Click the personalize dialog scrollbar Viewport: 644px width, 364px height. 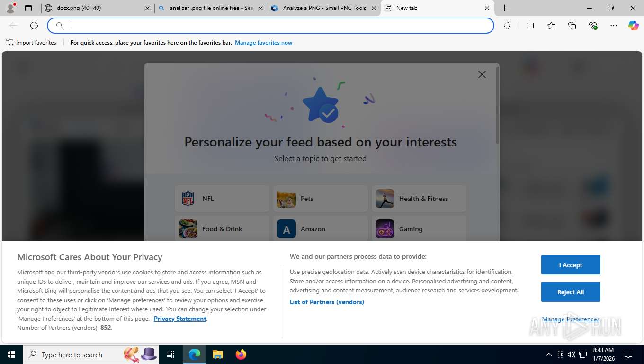497,105
